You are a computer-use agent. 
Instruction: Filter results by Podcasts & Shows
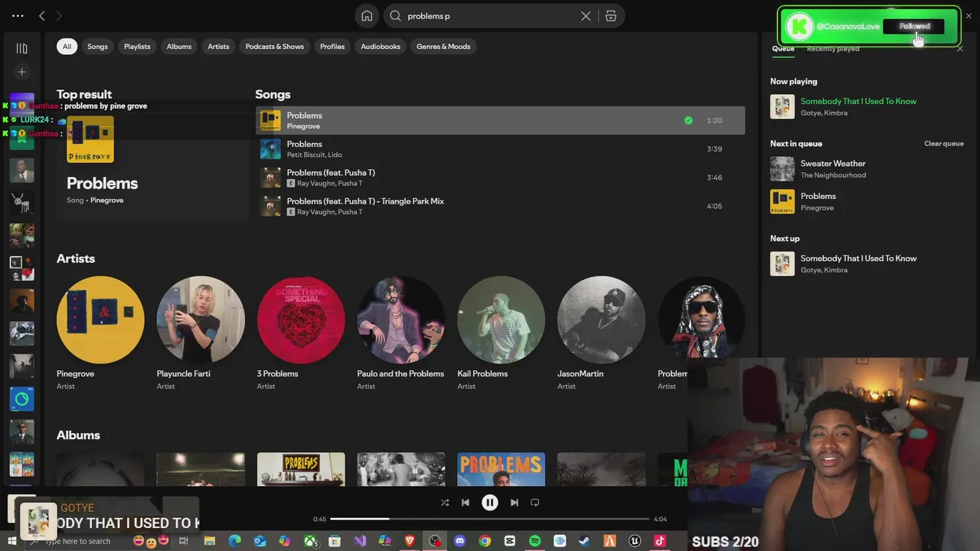pyautogui.click(x=275, y=47)
